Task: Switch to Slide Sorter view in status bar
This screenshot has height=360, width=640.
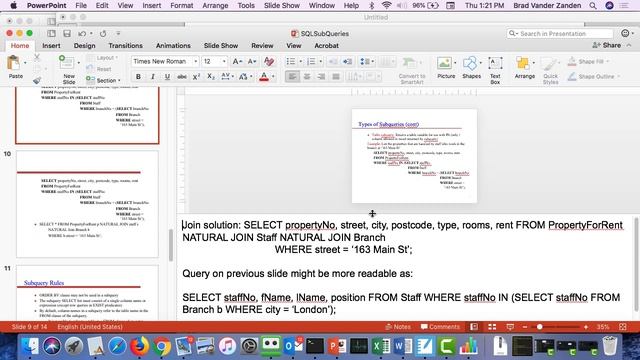Action: [492, 327]
